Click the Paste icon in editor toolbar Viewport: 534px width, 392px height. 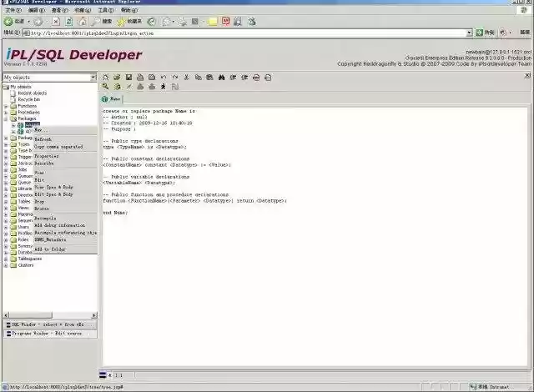209,78
